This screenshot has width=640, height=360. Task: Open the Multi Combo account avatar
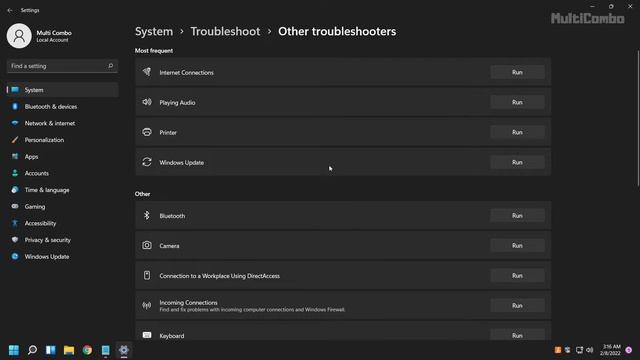[19, 36]
